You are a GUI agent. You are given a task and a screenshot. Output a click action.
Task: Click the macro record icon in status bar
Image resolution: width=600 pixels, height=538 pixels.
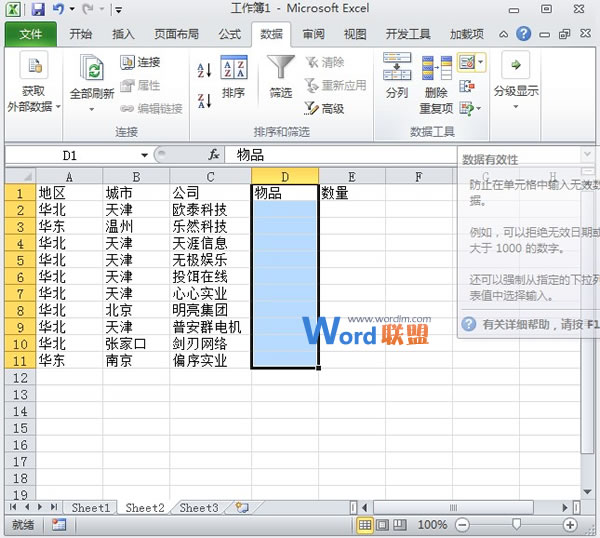(59, 525)
